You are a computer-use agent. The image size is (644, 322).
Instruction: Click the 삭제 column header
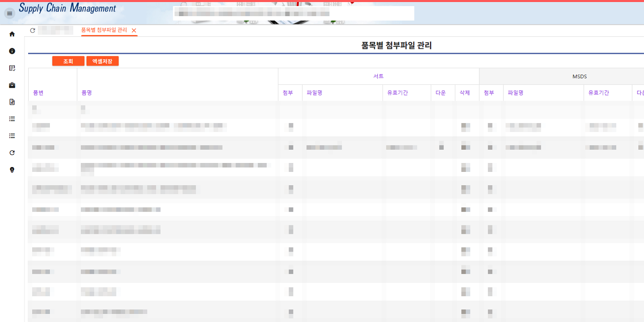click(x=464, y=93)
